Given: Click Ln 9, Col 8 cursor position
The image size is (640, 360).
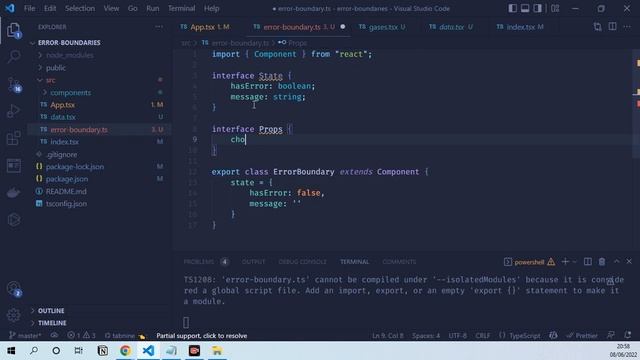Looking at the screenshot, I should coord(388,336).
